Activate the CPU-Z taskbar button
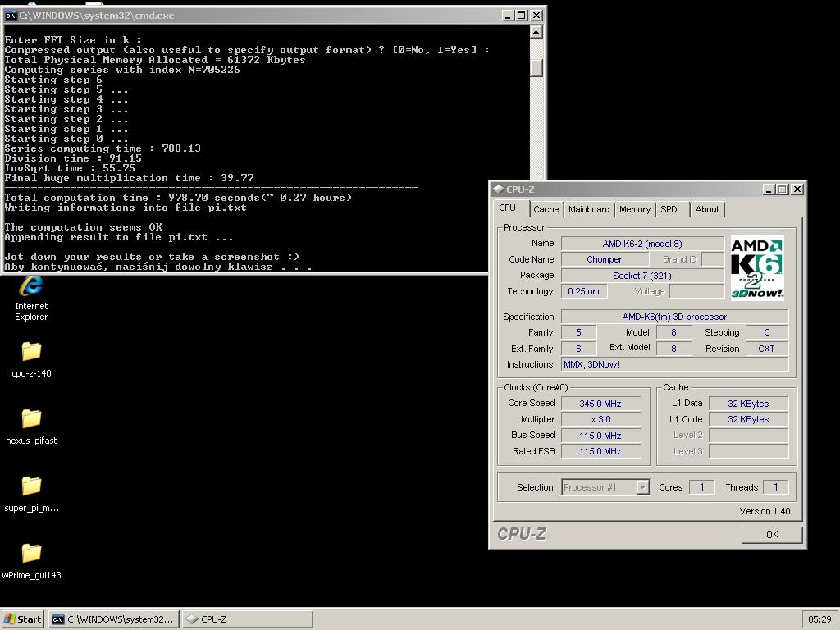This screenshot has height=630, width=840. [248, 619]
